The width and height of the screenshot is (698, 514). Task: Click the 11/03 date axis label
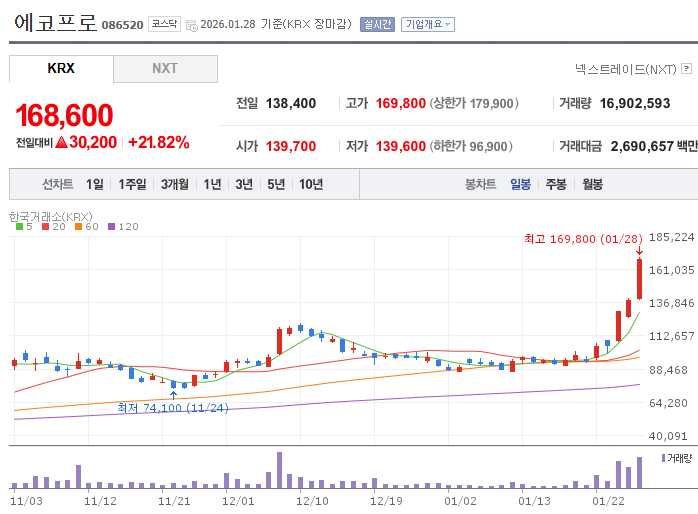click(x=26, y=501)
